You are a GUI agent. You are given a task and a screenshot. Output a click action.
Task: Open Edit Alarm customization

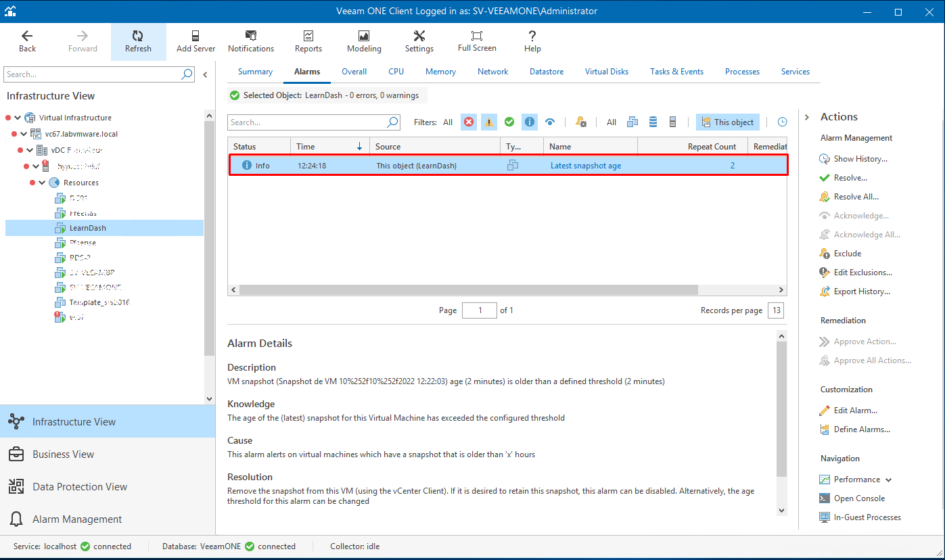click(x=848, y=411)
